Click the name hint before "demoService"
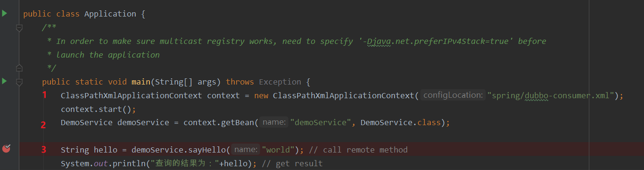The width and height of the screenshot is (644, 170). 273,123
